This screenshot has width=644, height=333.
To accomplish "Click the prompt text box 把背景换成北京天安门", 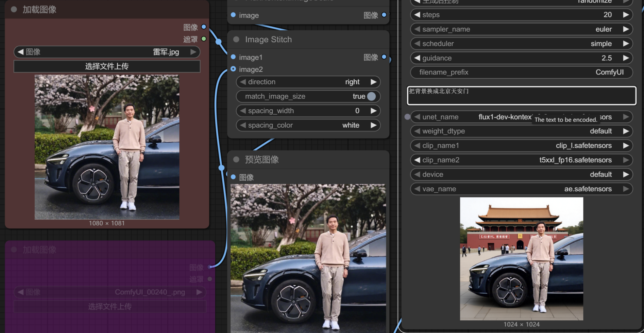I will [x=521, y=96].
